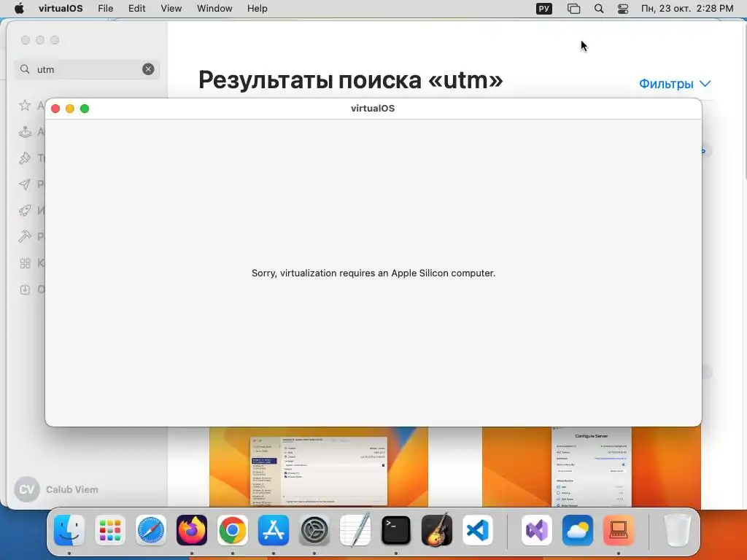The image size is (747, 560).
Task: Select the download updates sidebar item
Action: coord(25,289)
